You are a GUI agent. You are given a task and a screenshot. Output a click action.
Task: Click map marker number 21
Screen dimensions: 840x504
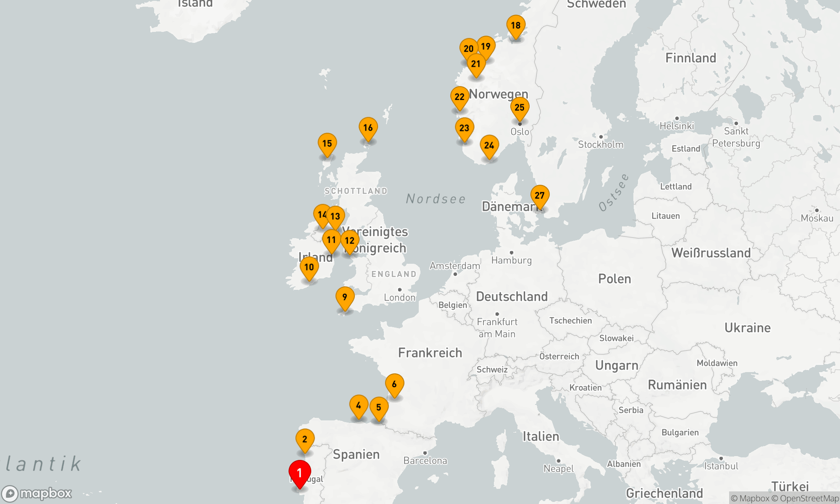pyautogui.click(x=476, y=66)
